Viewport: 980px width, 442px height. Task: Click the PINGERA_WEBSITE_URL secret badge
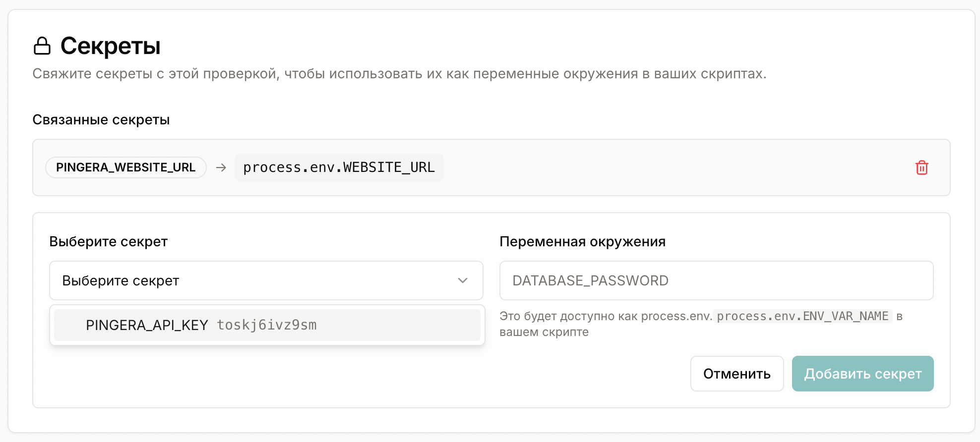(125, 167)
